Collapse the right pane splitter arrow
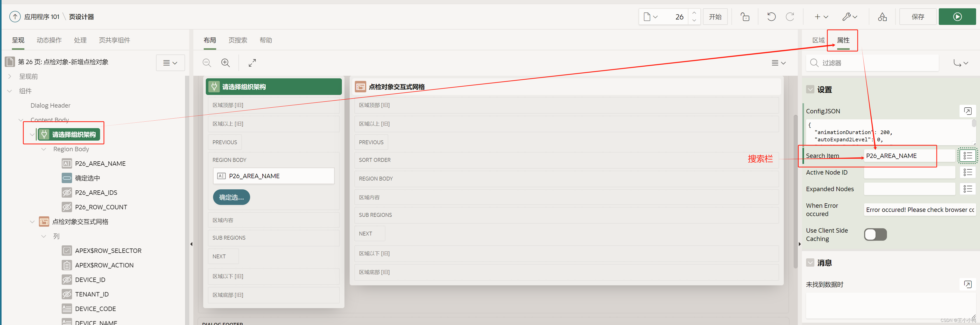Viewport: 980px width, 325px height. click(799, 244)
